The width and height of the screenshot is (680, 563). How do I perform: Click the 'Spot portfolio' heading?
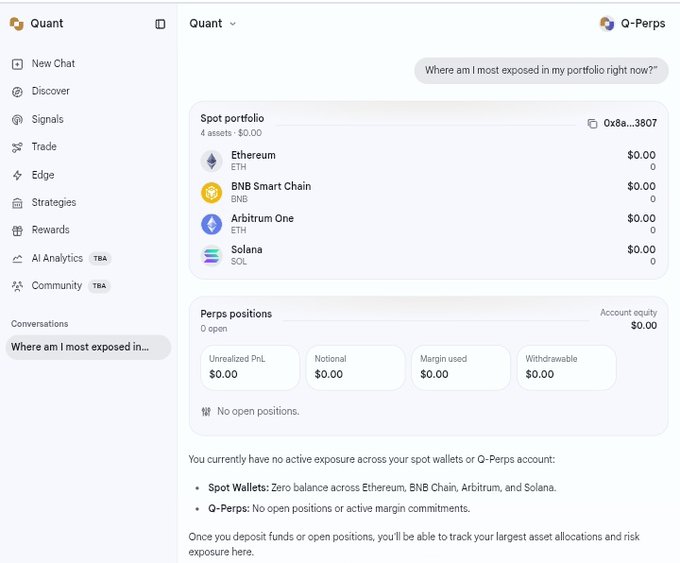click(232, 118)
